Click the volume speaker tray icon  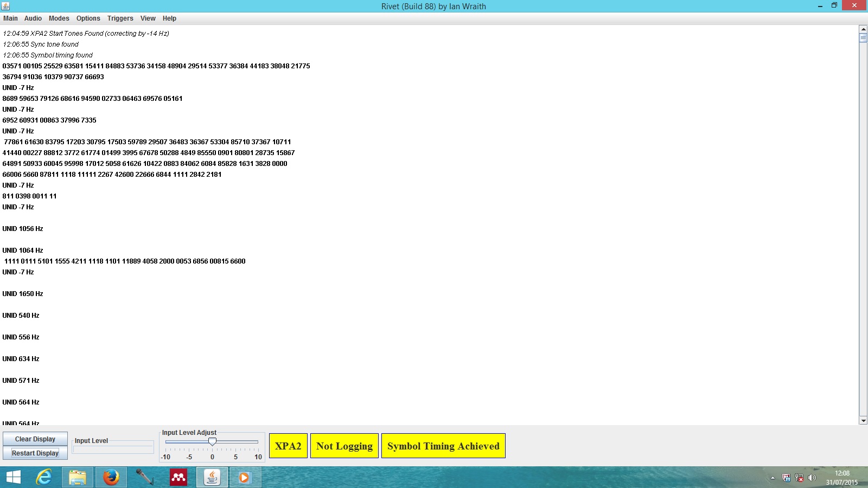tap(812, 478)
